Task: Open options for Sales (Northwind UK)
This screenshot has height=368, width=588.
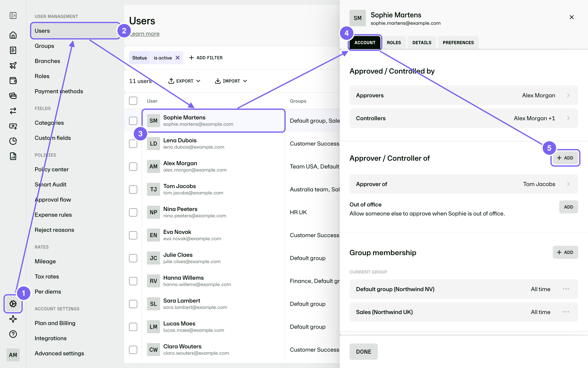Action: pos(566,312)
